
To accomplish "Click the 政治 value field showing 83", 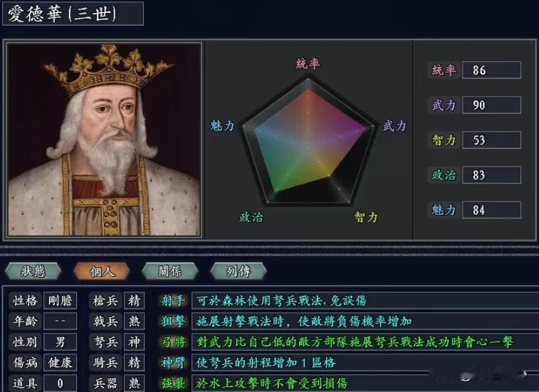I will [x=491, y=175].
